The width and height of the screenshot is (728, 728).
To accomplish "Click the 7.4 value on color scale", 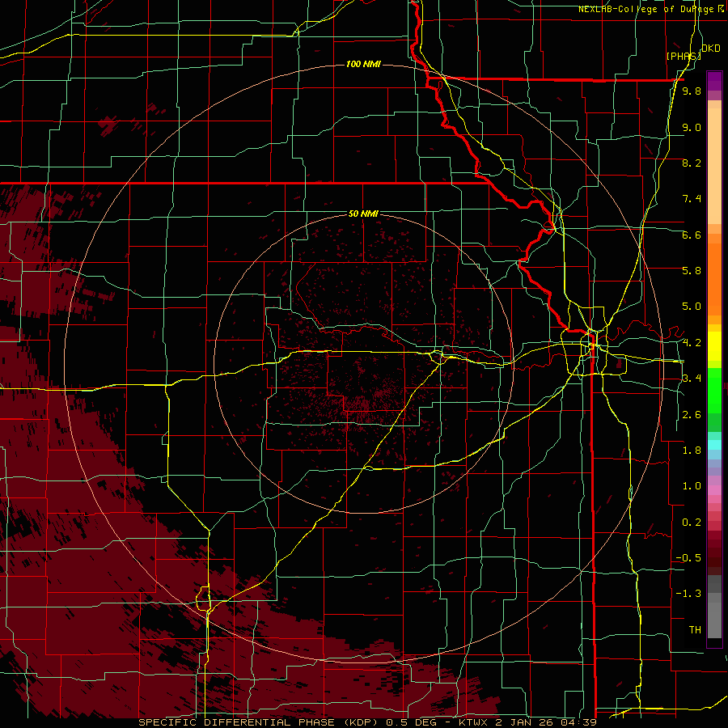I will coord(692,199).
